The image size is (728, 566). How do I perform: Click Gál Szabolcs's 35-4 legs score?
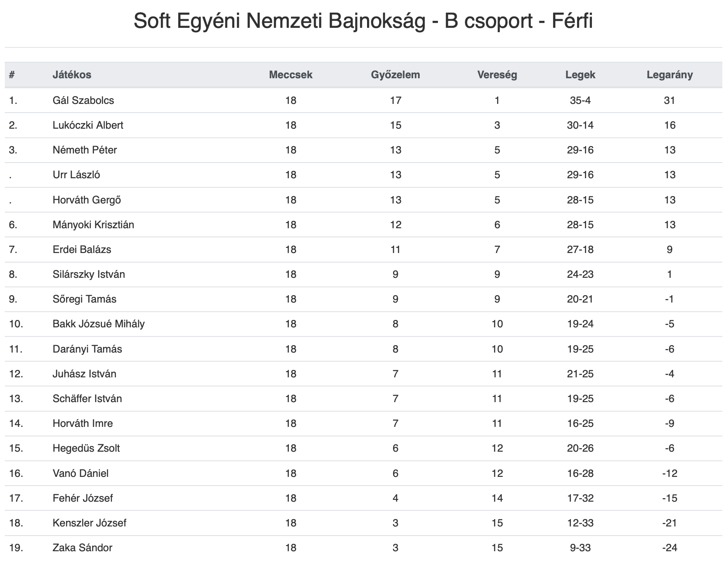click(580, 100)
